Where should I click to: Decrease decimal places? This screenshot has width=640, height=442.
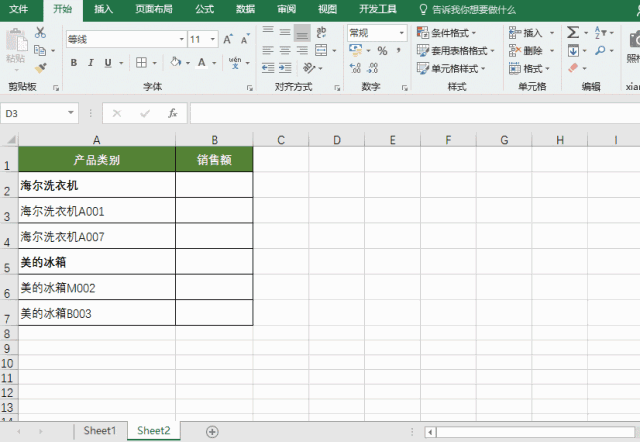click(x=373, y=68)
